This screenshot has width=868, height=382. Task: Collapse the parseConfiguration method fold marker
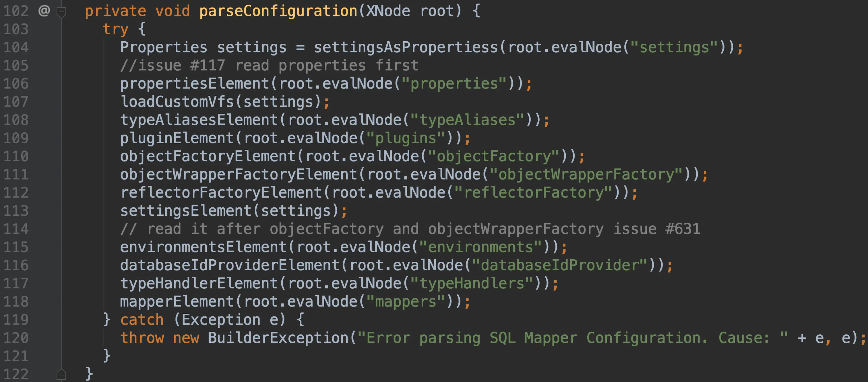61,12
